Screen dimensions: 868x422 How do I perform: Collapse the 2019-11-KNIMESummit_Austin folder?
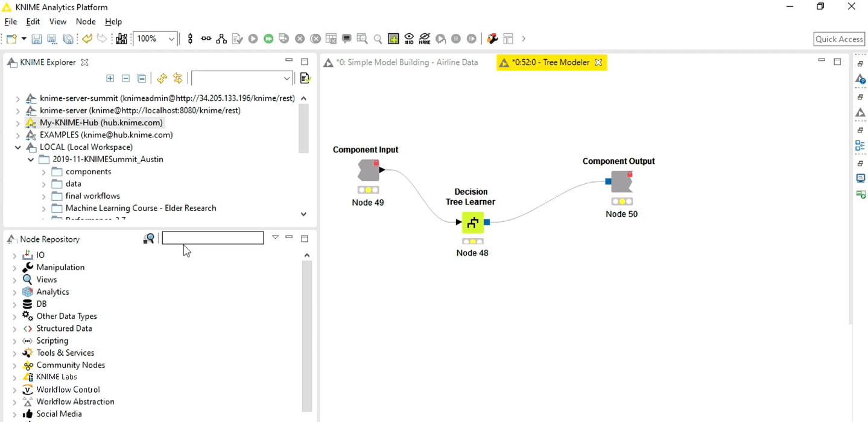[31, 160]
